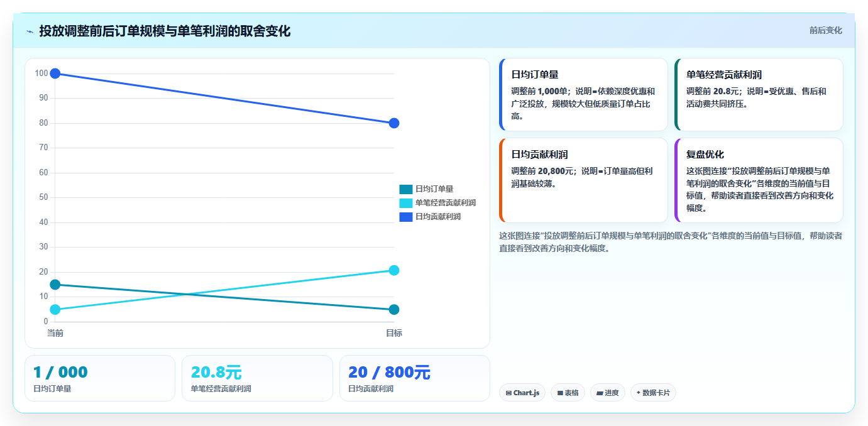
Task: Click the 进度 tag chip
Action: pyautogui.click(x=608, y=393)
